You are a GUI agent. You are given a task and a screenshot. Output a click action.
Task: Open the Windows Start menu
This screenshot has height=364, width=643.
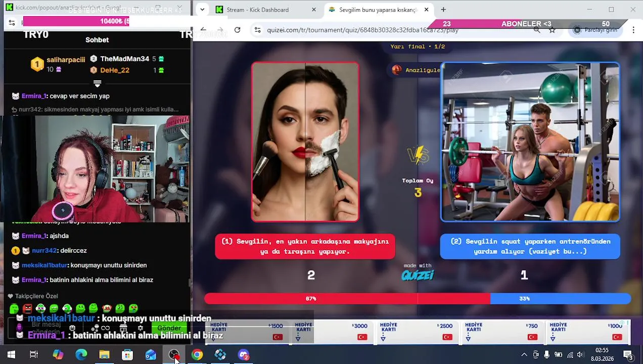point(11,355)
